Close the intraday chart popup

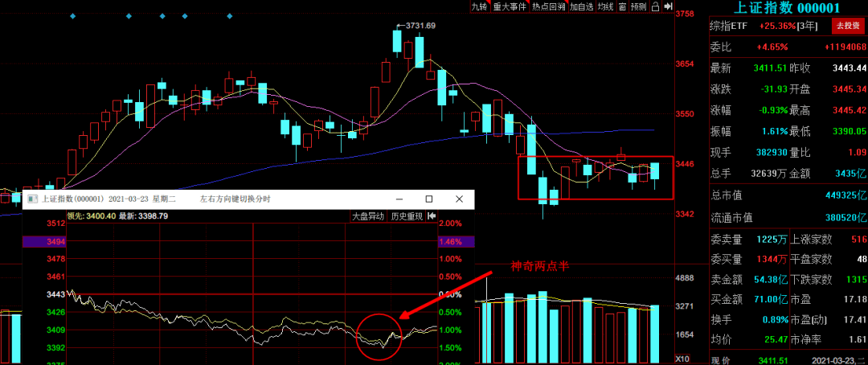[458, 199]
